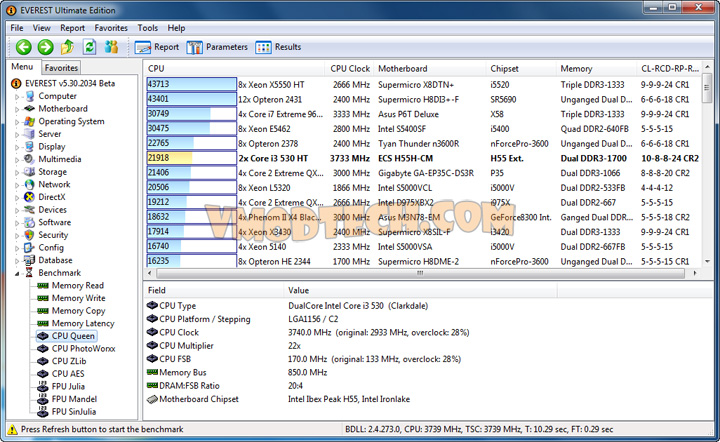720x442 pixels.
Task: Sort by the Motherboard column header
Action: click(x=430, y=68)
